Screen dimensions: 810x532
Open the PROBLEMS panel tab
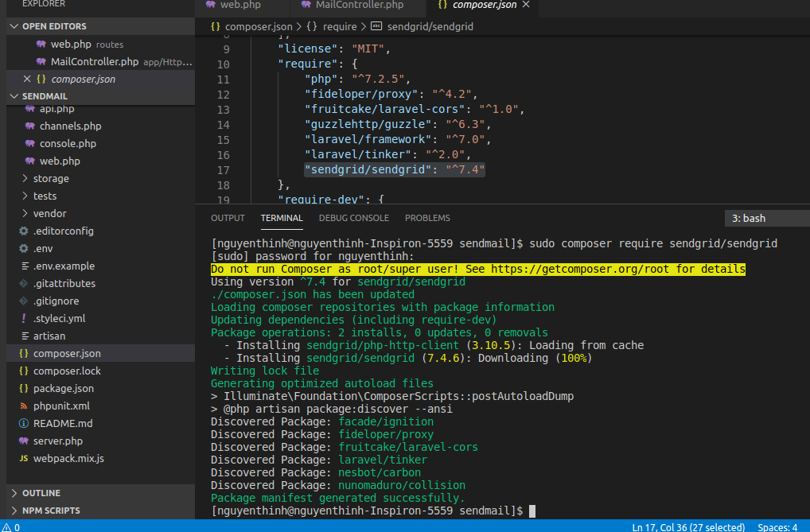click(427, 218)
